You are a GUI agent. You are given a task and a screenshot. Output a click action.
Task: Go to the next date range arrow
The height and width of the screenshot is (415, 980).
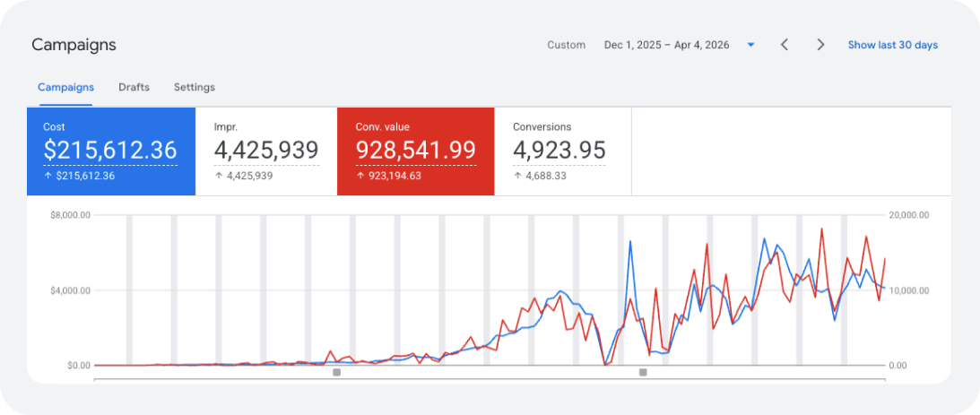pos(821,45)
